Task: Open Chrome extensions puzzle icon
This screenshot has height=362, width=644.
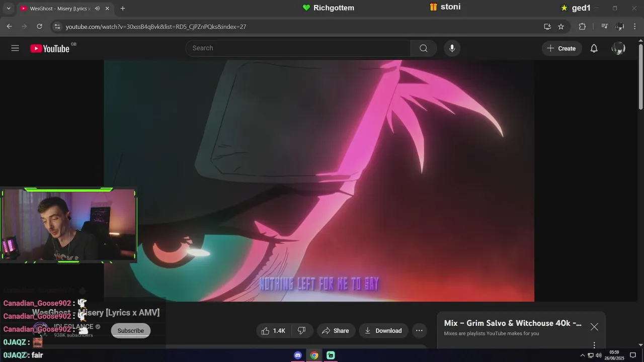Action: point(582,27)
